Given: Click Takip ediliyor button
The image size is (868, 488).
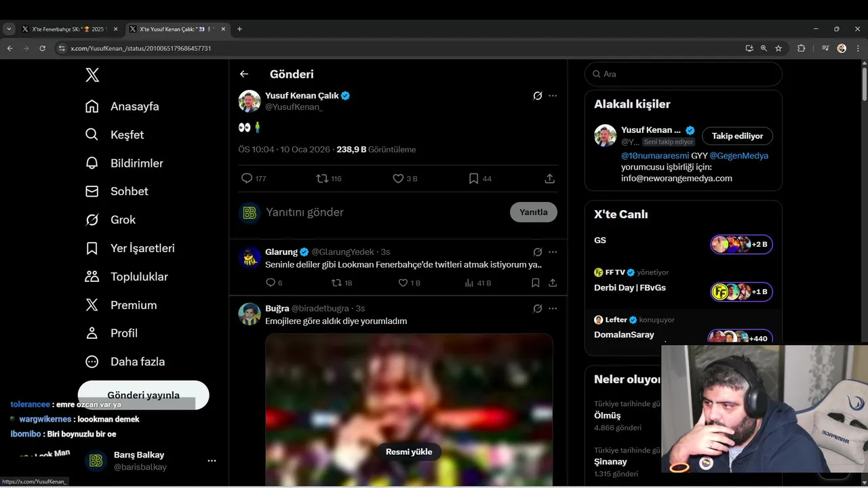Looking at the screenshot, I should pos(737,136).
